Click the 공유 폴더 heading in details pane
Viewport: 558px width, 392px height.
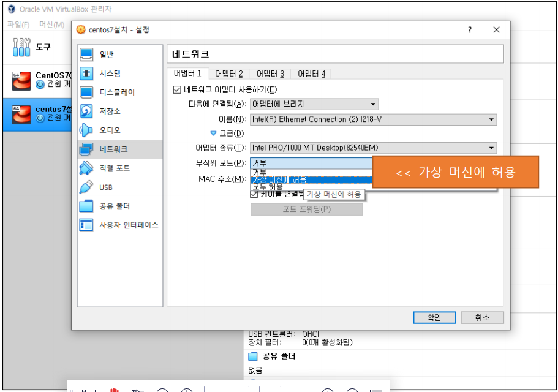[279, 356]
